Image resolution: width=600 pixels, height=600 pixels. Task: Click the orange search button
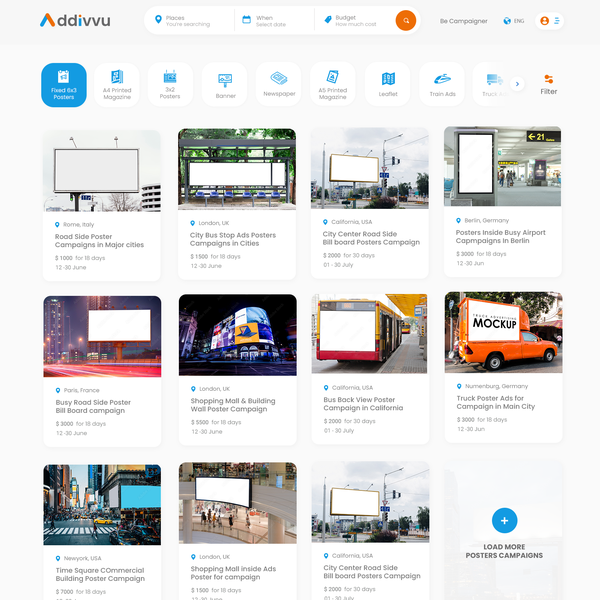click(406, 20)
